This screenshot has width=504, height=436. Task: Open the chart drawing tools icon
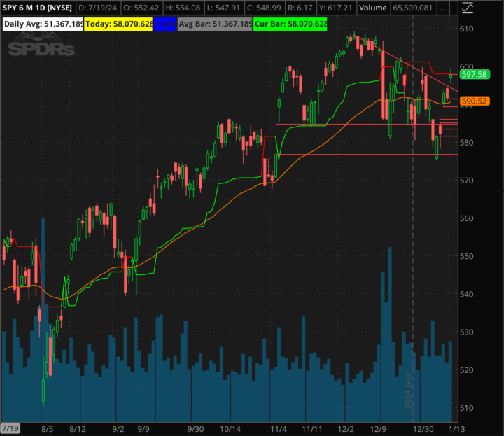pyautogui.click(x=468, y=8)
